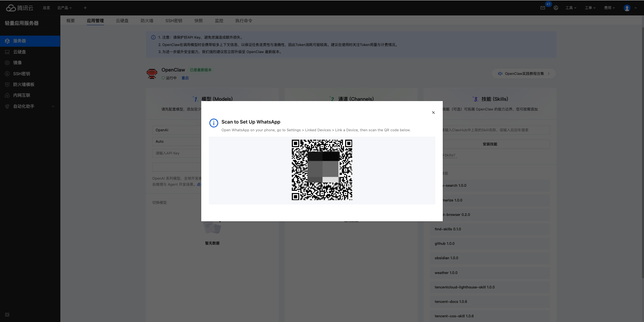Close the WhatsApp QR code dialog

tap(433, 112)
